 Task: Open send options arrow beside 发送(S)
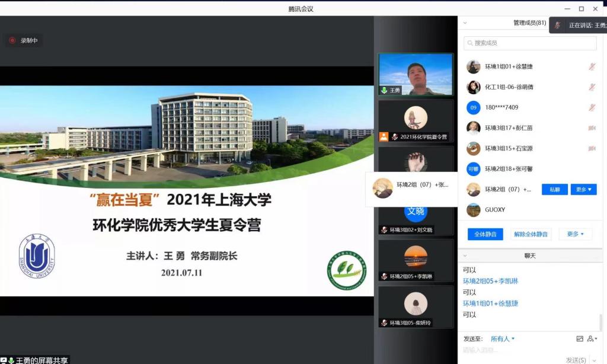pos(594,360)
